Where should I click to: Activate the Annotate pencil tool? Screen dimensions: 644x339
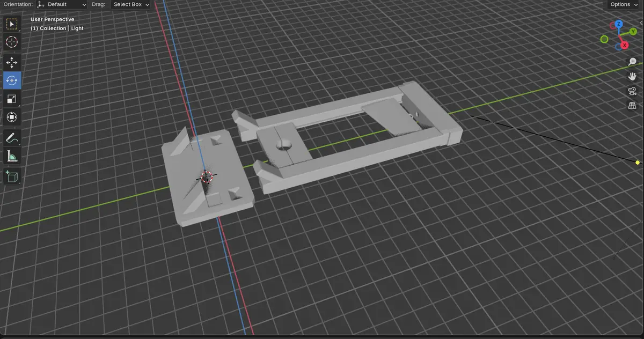coord(12,138)
